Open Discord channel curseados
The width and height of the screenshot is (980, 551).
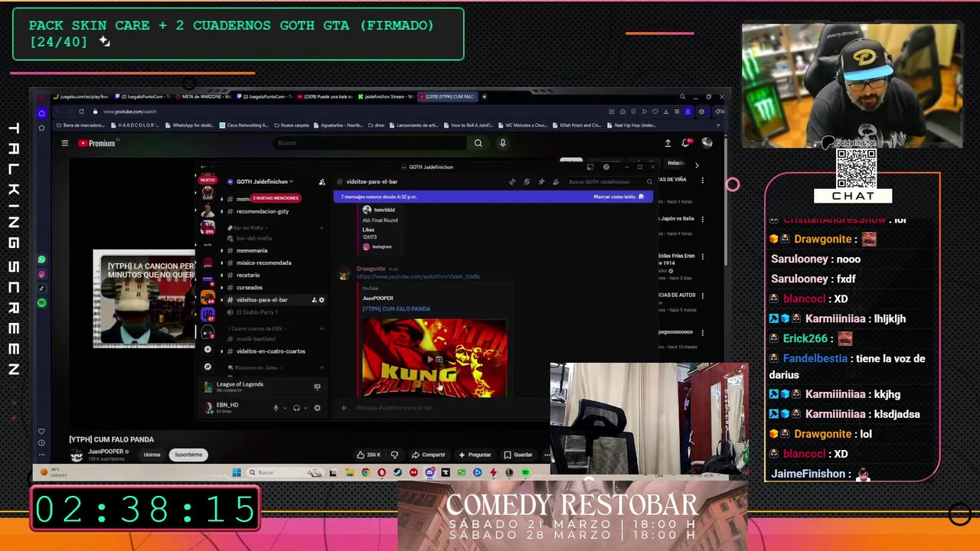[250, 287]
